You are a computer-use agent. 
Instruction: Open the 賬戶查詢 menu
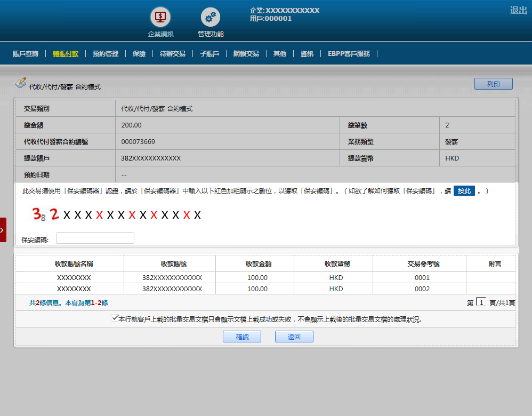point(26,54)
